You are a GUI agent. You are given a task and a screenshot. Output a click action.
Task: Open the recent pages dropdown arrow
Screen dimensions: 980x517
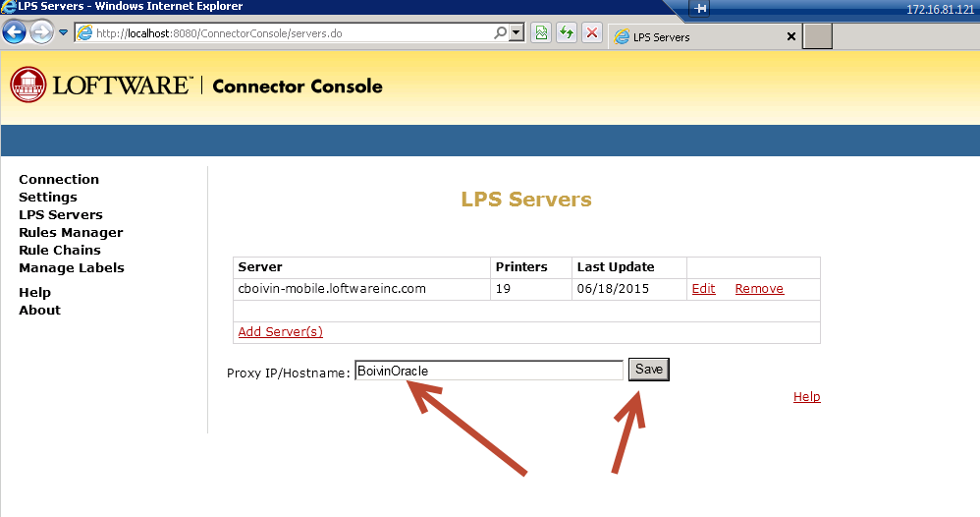click(x=63, y=32)
